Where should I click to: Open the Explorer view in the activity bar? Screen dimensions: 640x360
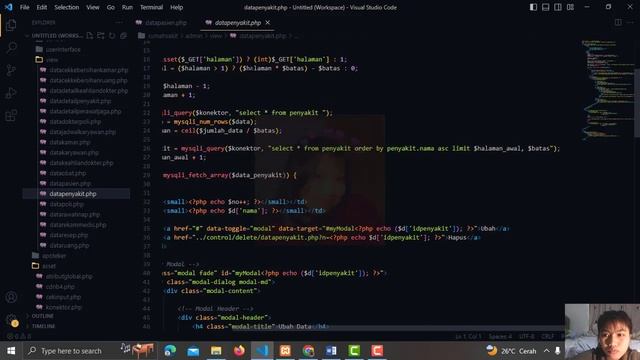click(x=11, y=25)
